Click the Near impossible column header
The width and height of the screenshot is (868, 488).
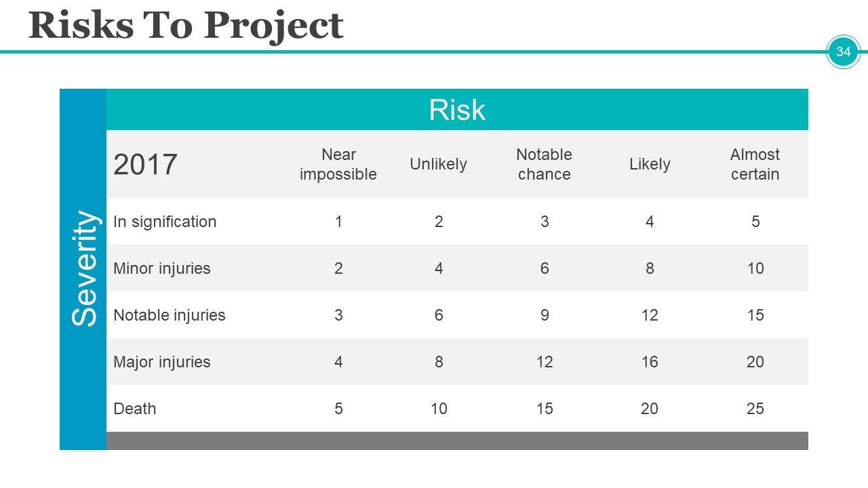[338, 165]
